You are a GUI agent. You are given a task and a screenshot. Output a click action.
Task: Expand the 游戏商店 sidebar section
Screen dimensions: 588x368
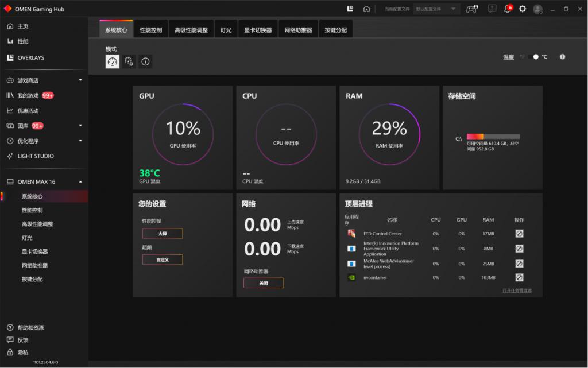[x=80, y=80]
